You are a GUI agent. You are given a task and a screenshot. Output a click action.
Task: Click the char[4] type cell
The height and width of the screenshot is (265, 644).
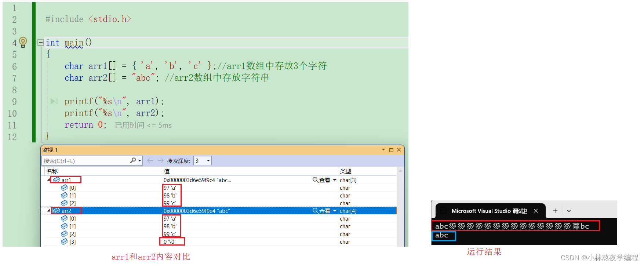click(x=348, y=211)
